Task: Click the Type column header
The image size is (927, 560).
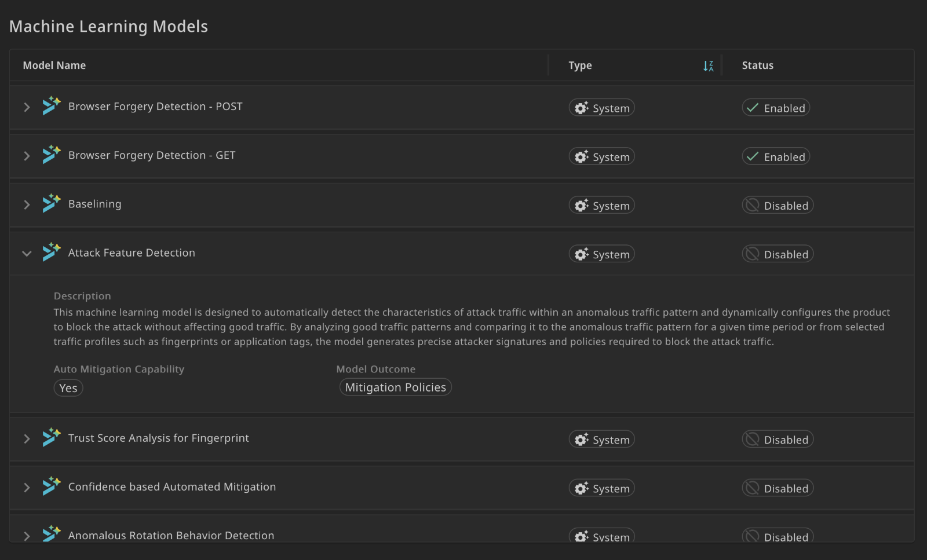Action: tap(580, 65)
